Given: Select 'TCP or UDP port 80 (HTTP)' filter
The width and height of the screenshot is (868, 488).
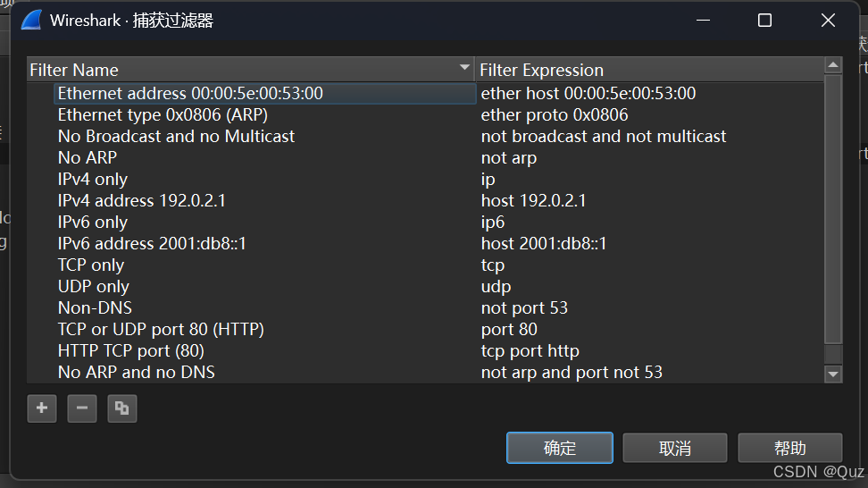Looking at the screenshot, I should pyautogui.click(x=161, y=330).
